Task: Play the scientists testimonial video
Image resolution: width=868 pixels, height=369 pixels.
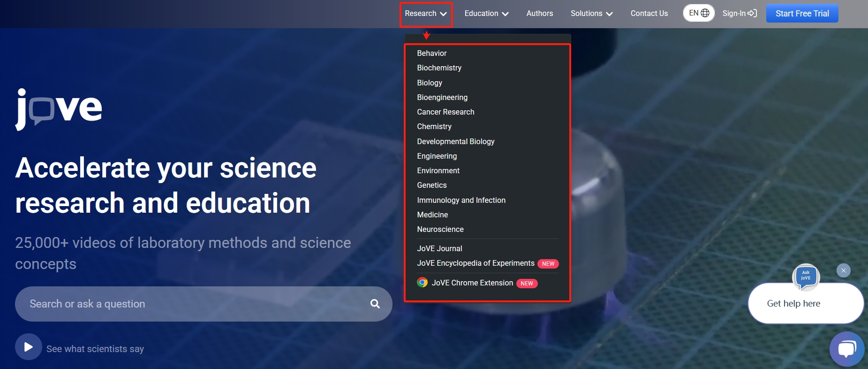Action: coord(28,347)
